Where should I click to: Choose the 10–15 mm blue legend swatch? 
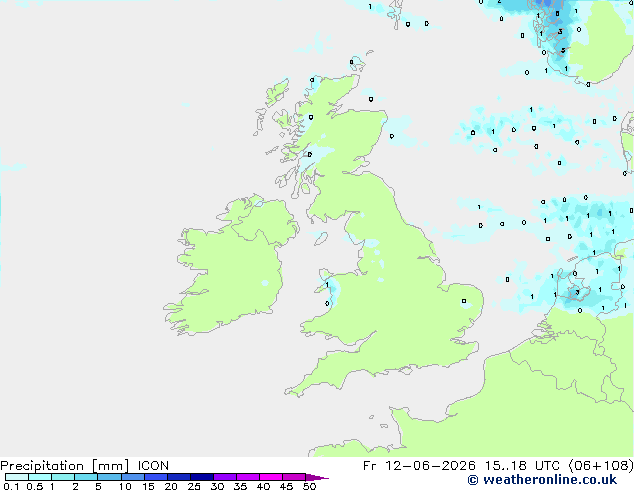pyautogui.click(x=133, y=477)
